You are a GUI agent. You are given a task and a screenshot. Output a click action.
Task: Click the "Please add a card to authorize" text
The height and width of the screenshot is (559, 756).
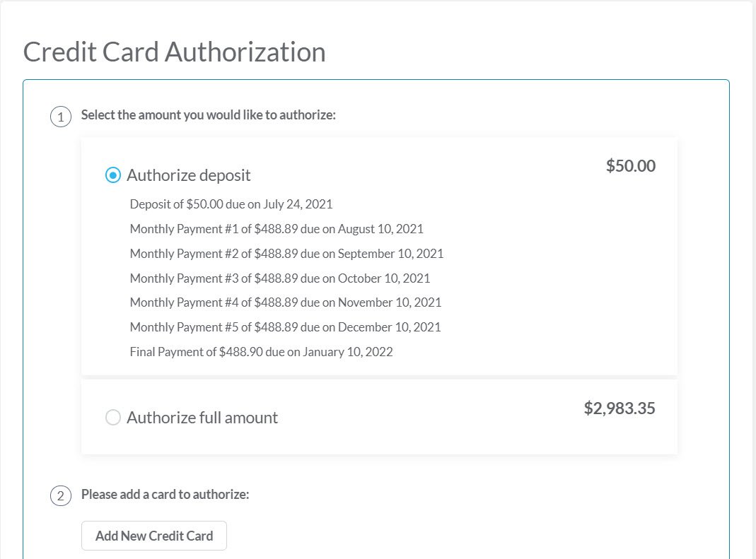pos(165,494)
